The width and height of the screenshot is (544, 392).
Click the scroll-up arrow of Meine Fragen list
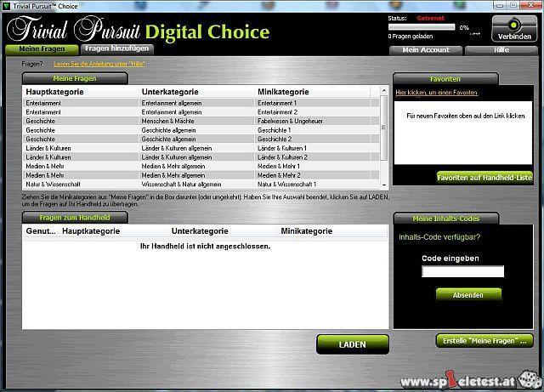coord(384,91)
